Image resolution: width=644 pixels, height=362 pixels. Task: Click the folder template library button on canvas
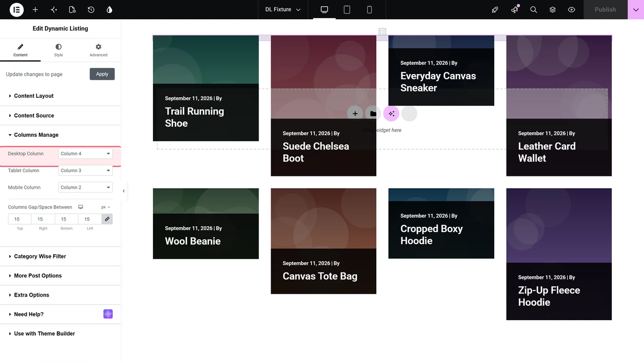click(373, 114)
